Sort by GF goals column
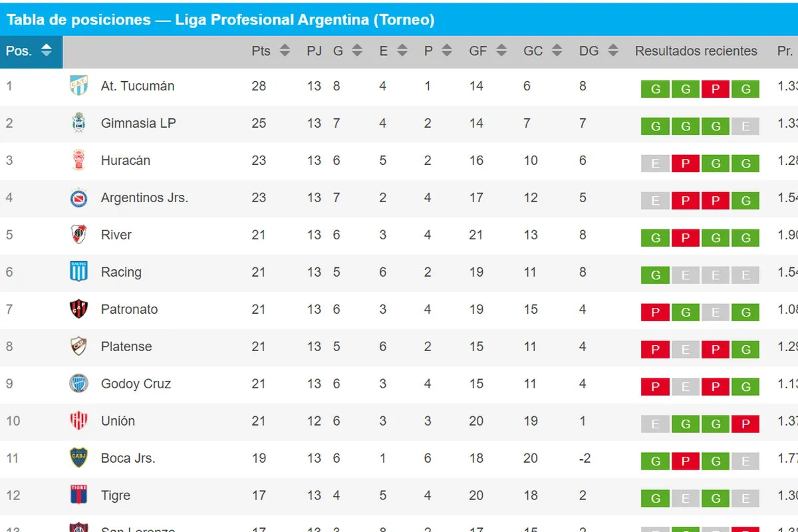 tap(487, 51)
